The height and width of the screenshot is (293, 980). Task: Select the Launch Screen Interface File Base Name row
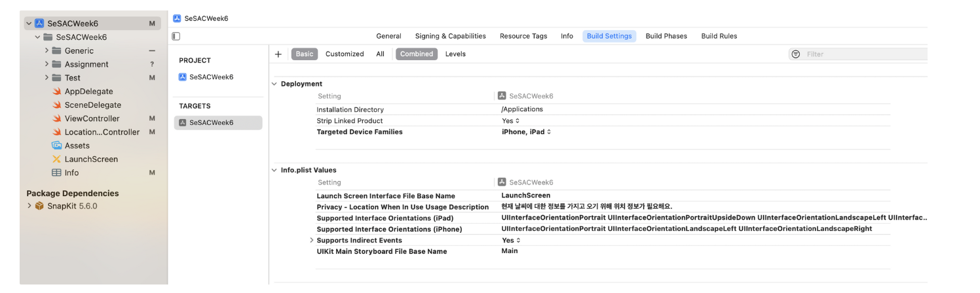click(x=603, y=196)
